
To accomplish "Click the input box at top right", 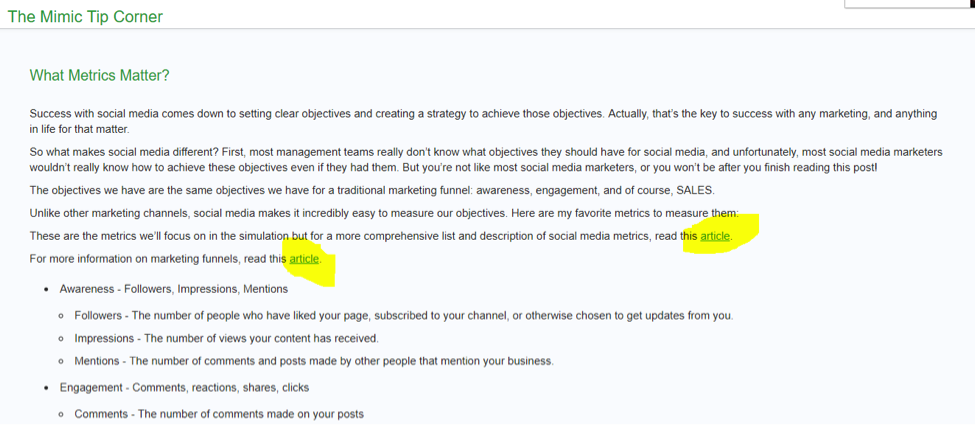I will (x=908, y=3).
